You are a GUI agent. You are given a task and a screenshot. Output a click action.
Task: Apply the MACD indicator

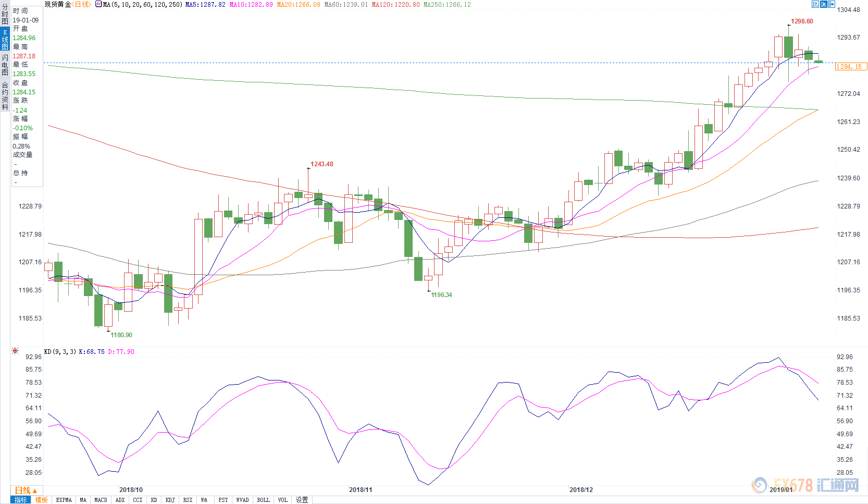pos(101,500)
